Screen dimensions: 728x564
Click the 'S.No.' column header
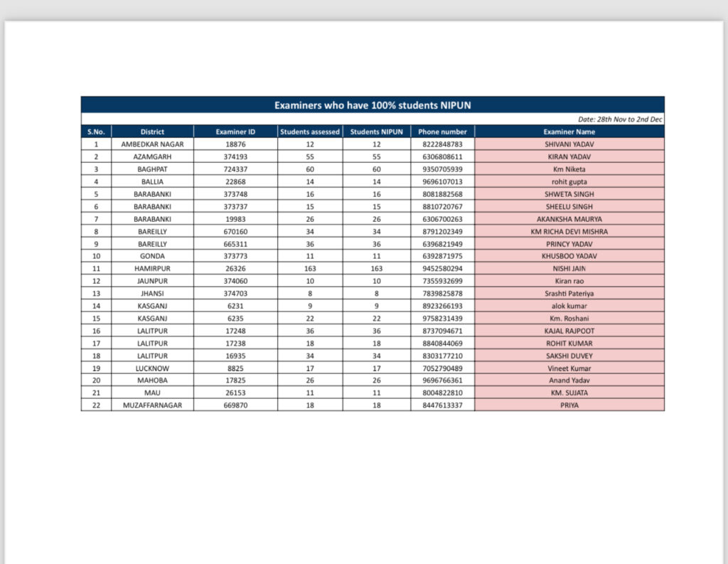click(x=96, y=132)
